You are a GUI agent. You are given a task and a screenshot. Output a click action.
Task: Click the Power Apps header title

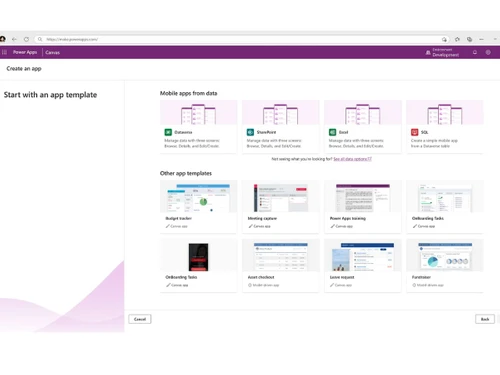pyautogui.click(x=25, y=52)
